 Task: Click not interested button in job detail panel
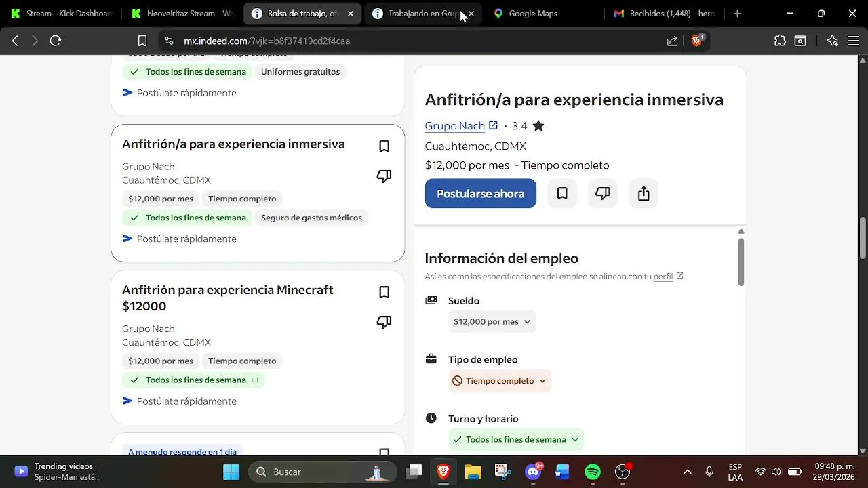click(x=603, y=194)
